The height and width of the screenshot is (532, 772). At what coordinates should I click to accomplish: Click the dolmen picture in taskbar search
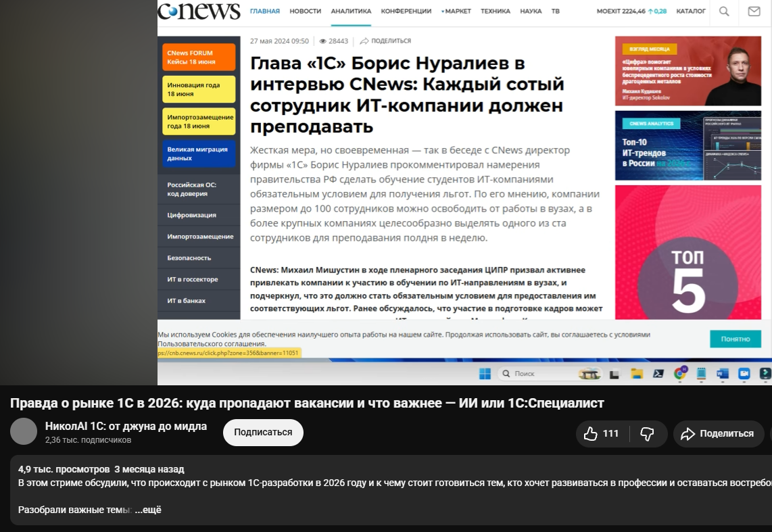click(x=589, y=374)
